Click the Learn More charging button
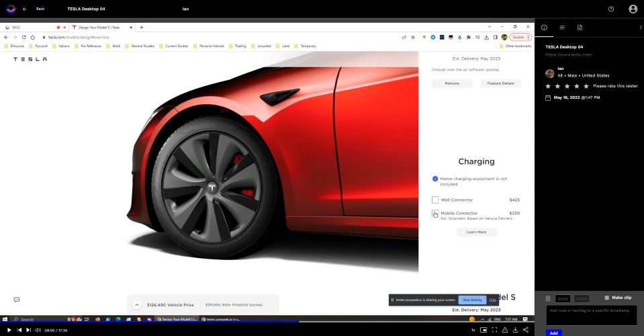Screen dimensions: 644x336 tap(476, 232)
